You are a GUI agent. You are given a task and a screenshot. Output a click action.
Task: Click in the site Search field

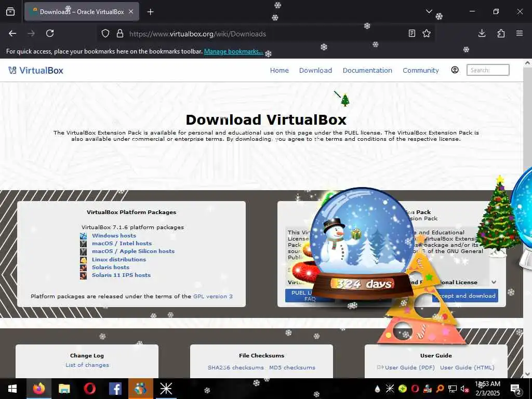pos(487,70)
